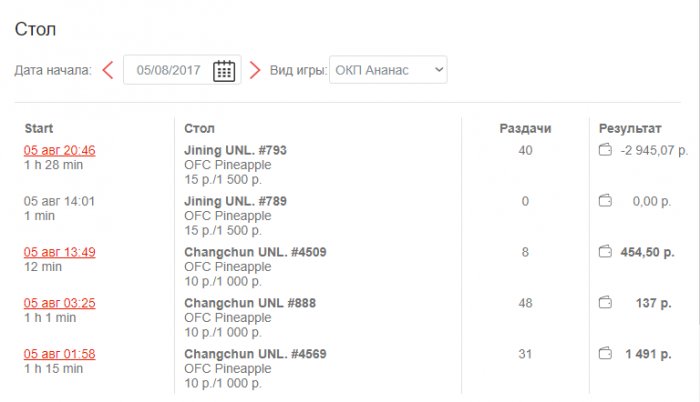Click hands count 40
The image size is (700, 402).
click(x=525, y=151)
